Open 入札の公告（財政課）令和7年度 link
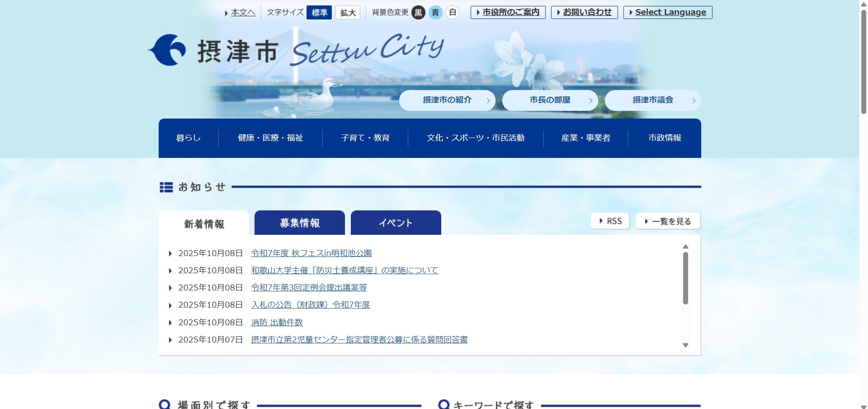 (311, 305)
